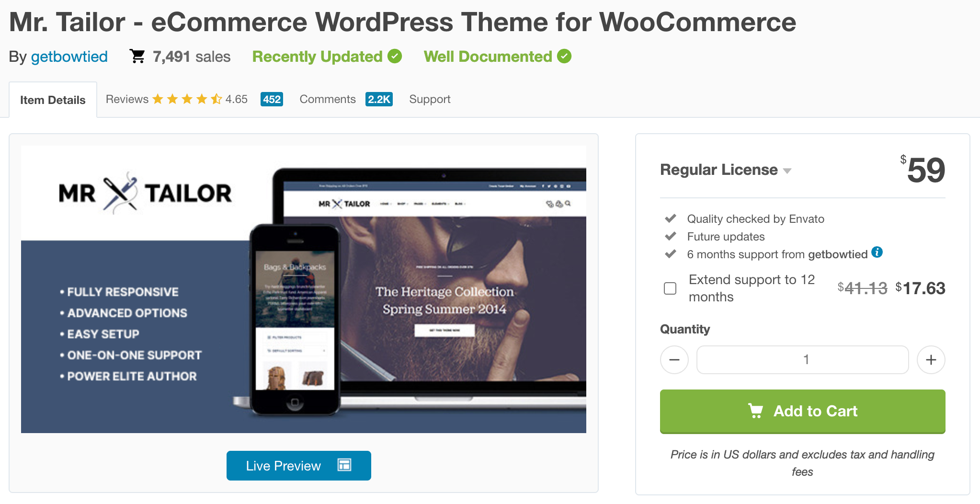Open the getbowtied author profile link

click(x=69, y=57)
